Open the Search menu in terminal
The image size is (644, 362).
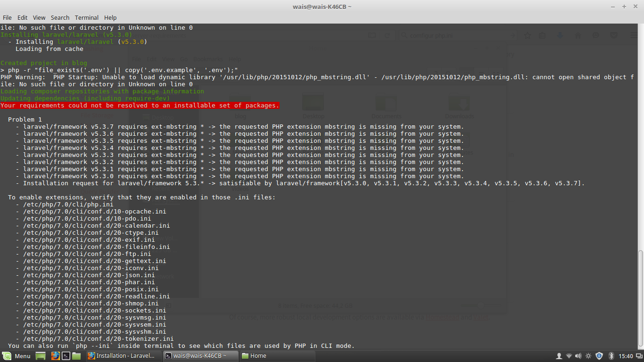click(x=60, y=17)
